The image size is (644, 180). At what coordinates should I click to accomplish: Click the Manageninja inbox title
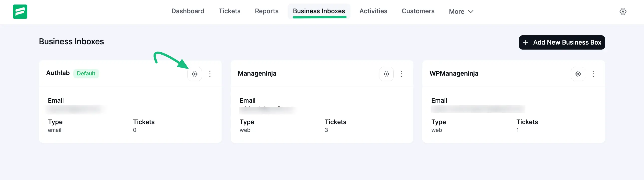click(x=257, y=73)
